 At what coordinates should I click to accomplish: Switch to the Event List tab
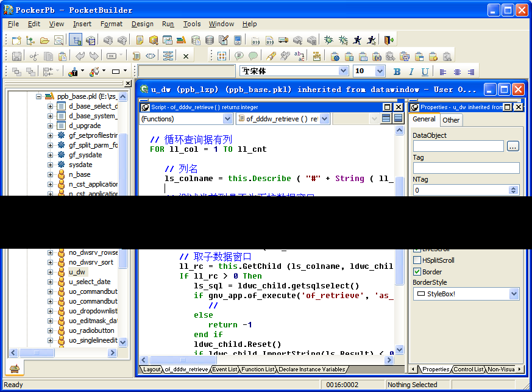click(225, 369)
